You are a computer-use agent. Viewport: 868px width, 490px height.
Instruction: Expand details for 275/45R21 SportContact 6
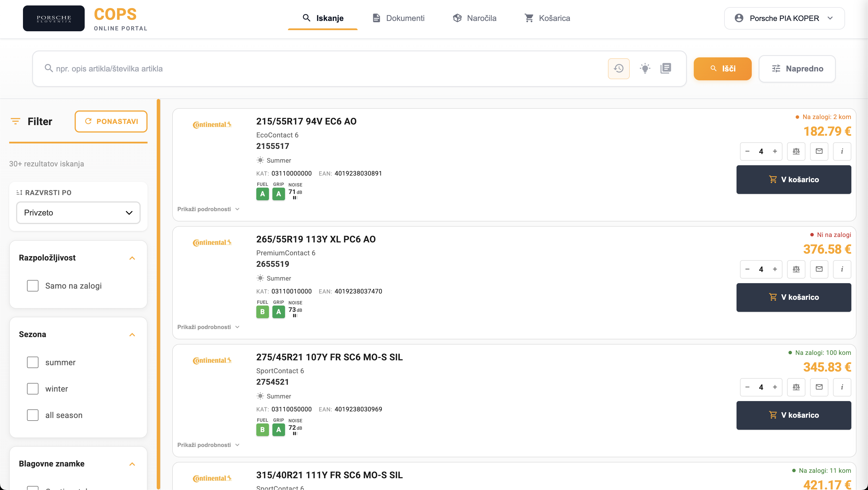(208, 445)
